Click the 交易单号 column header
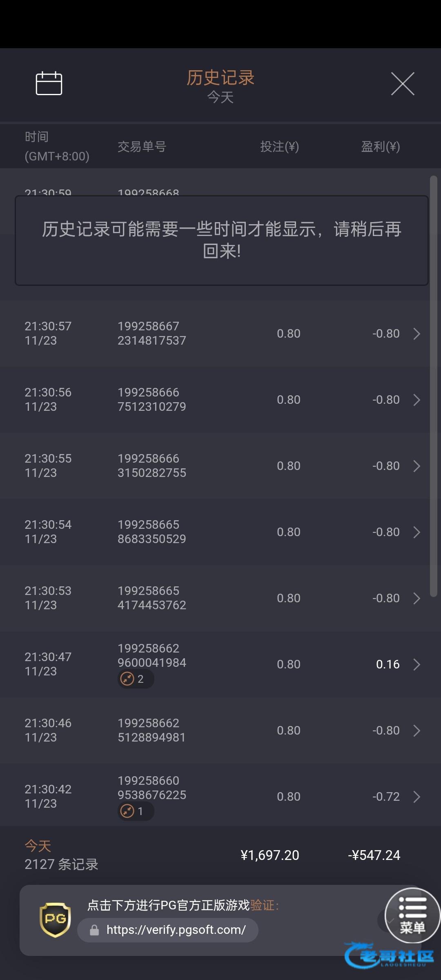 coord(142,147)
